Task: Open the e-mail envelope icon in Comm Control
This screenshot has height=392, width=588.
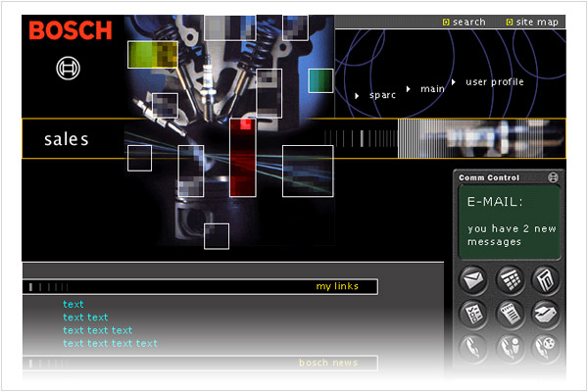Action: point(474,280)
